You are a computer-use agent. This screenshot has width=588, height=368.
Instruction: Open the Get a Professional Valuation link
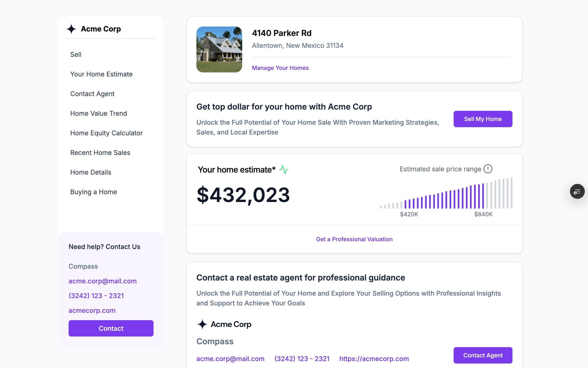354,239
